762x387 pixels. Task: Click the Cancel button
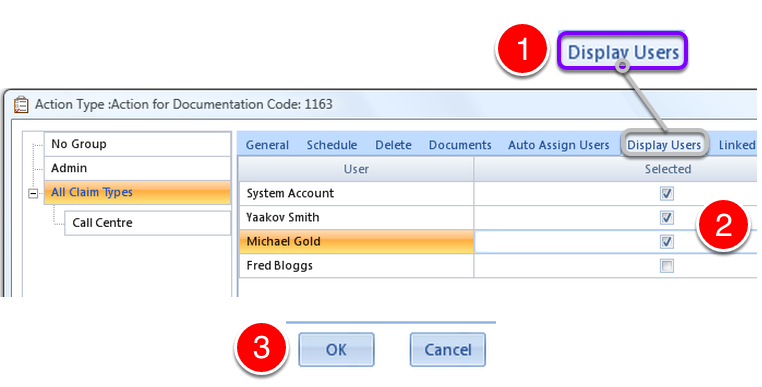point(448,350)
